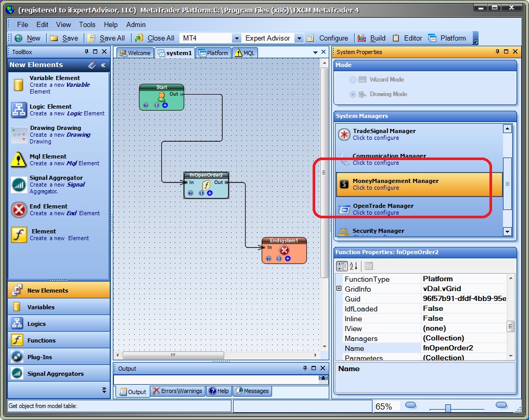
Task: Click the New globe icon in toolbar
Action: click(19, 38)
